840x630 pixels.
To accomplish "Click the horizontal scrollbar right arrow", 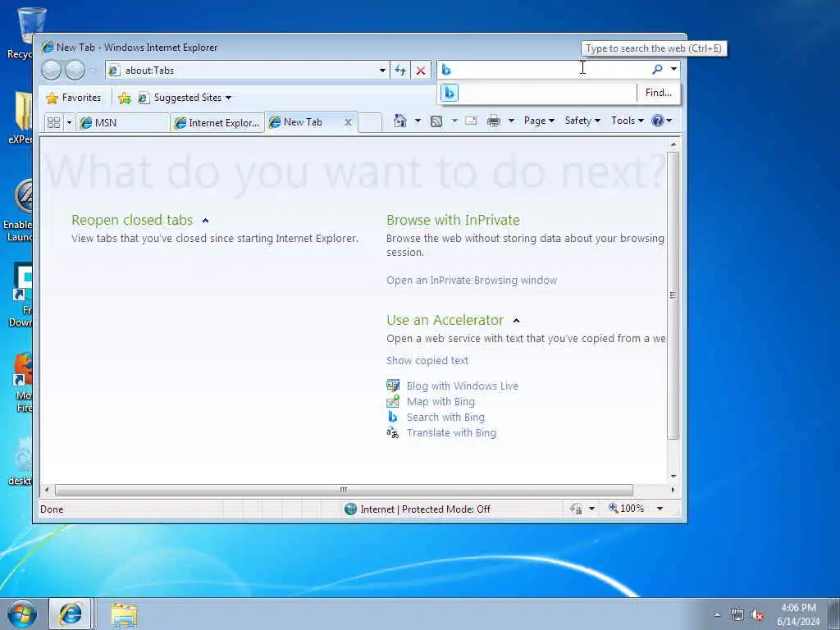I will [x=673, y=490].
